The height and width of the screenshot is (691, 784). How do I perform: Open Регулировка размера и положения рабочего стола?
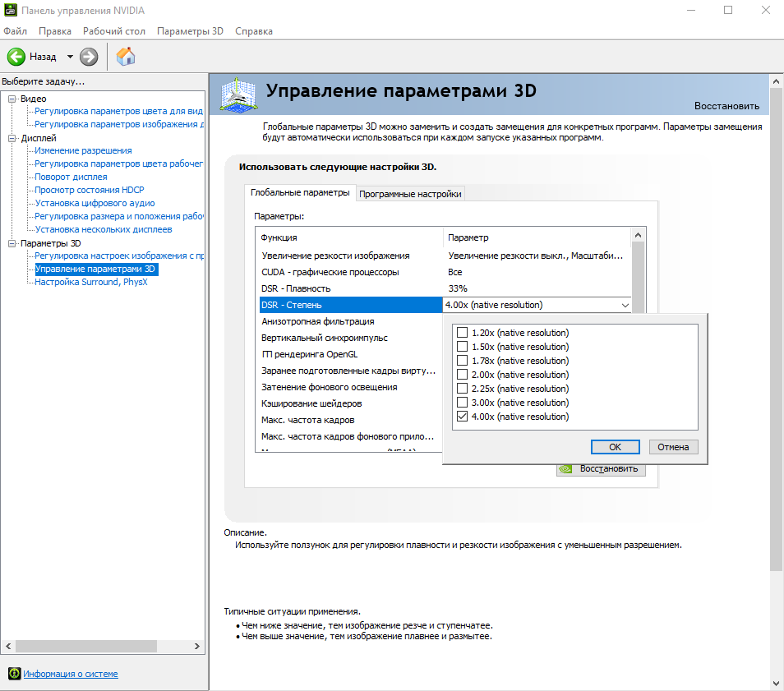point(119,216)
